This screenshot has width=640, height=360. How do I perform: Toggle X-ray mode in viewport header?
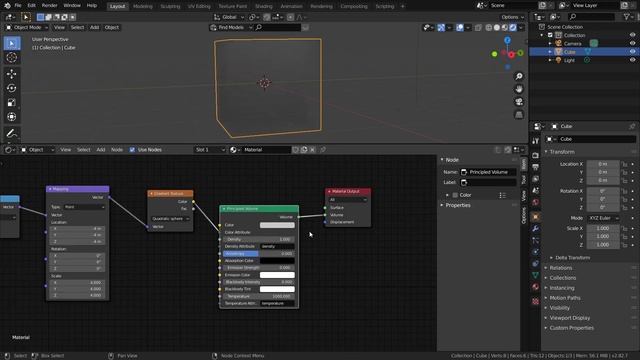point(478,27)
